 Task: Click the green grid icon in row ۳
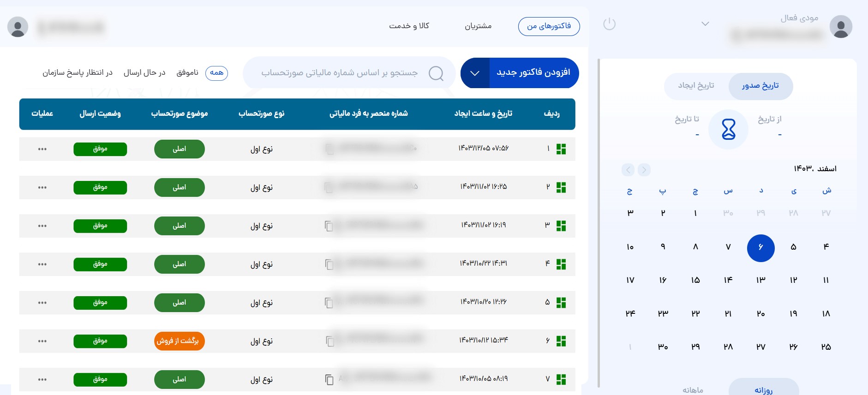tap(561, 226)
